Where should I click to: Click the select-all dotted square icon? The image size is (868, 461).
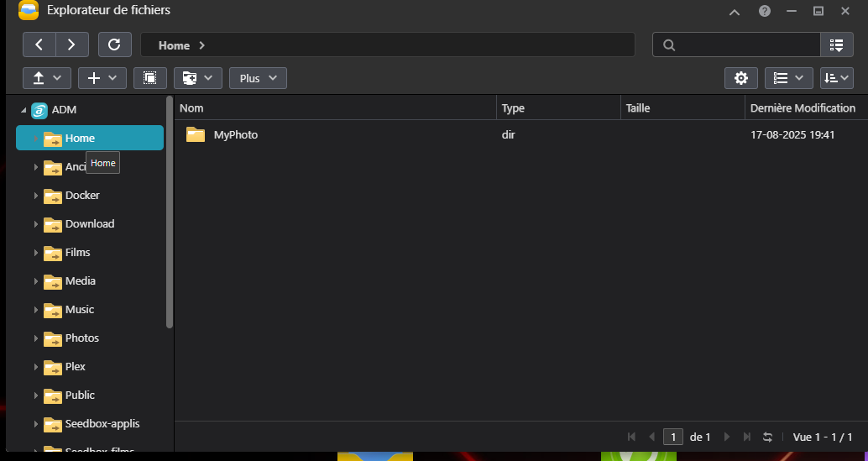pos(150,78)
